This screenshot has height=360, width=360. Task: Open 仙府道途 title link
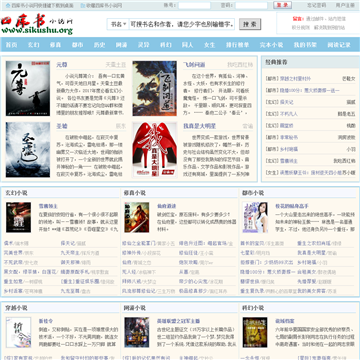tap(166, 206)
